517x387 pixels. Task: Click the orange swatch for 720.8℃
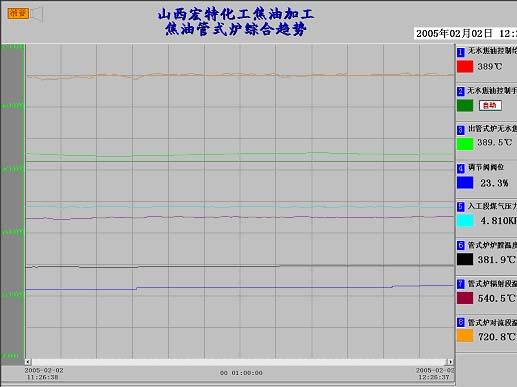coord(465,336)
